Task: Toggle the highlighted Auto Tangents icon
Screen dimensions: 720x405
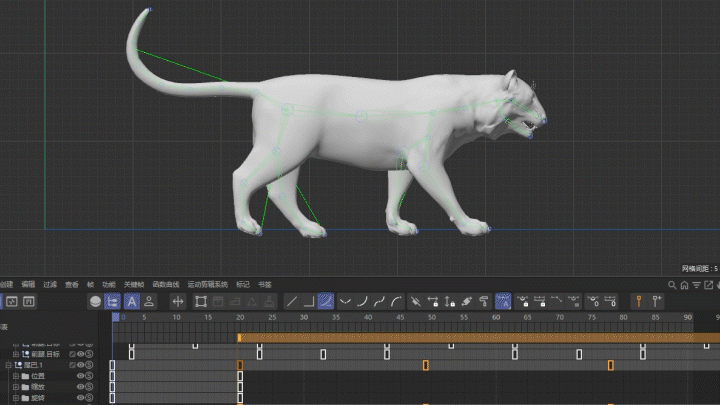Action: tap(503, 302)
